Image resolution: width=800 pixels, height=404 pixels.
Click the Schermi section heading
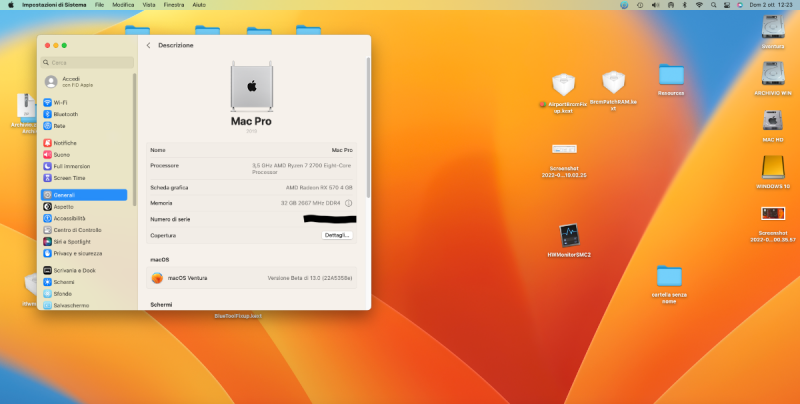tap(161, 305)
